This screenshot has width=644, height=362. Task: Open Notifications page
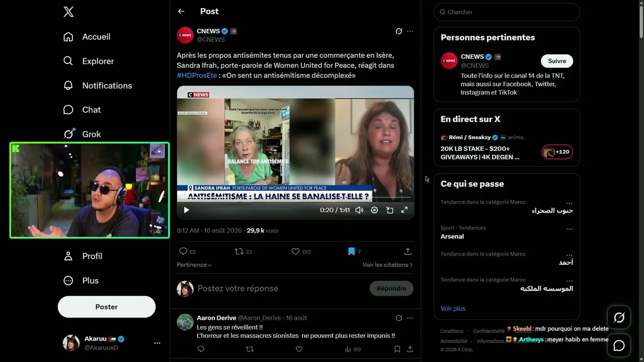pos(98,85)
